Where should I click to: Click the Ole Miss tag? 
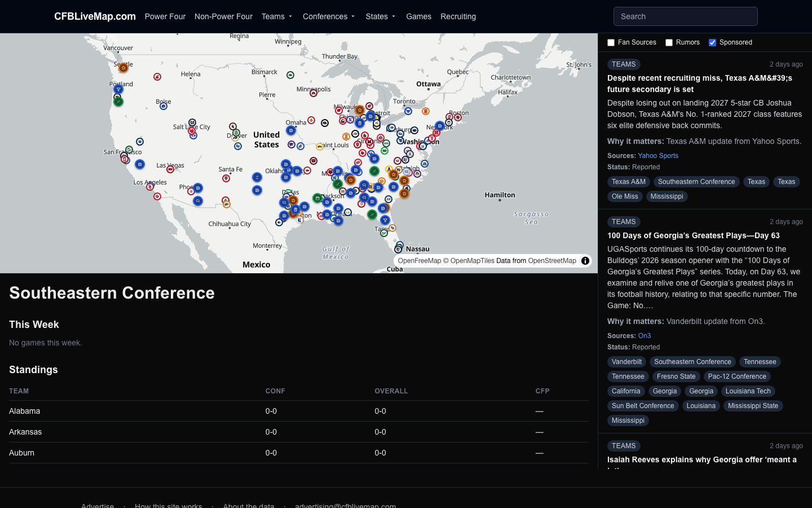point(625,196)
